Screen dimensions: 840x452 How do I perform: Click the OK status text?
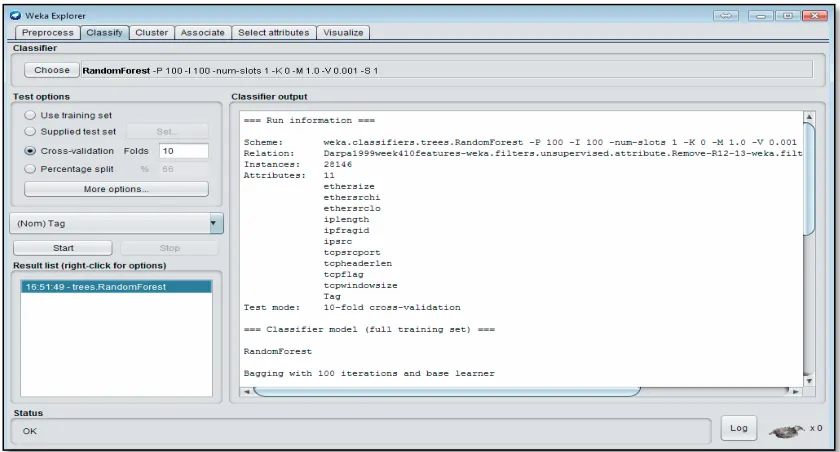pos(30,431)
